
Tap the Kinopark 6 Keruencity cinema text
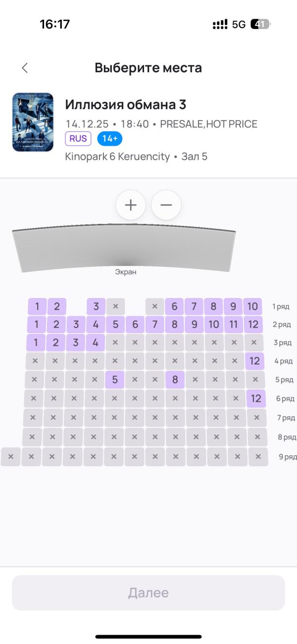[x=117, y=157]
